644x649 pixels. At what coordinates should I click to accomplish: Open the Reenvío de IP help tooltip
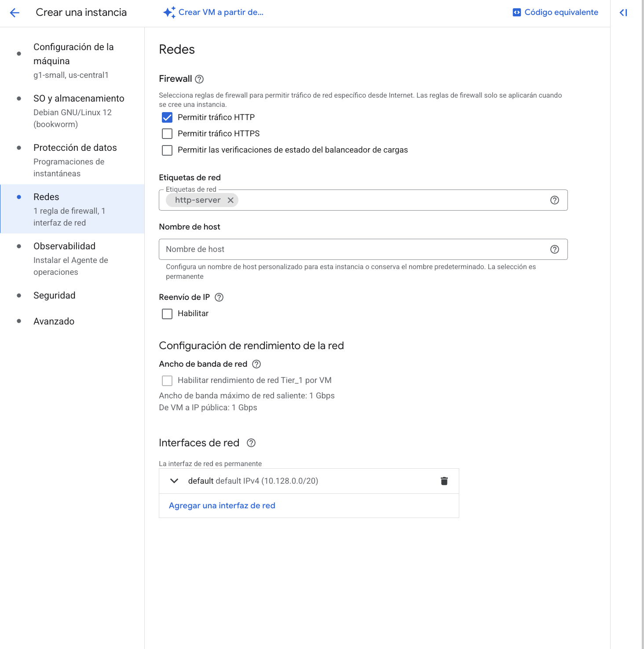(x=219, y=297)
